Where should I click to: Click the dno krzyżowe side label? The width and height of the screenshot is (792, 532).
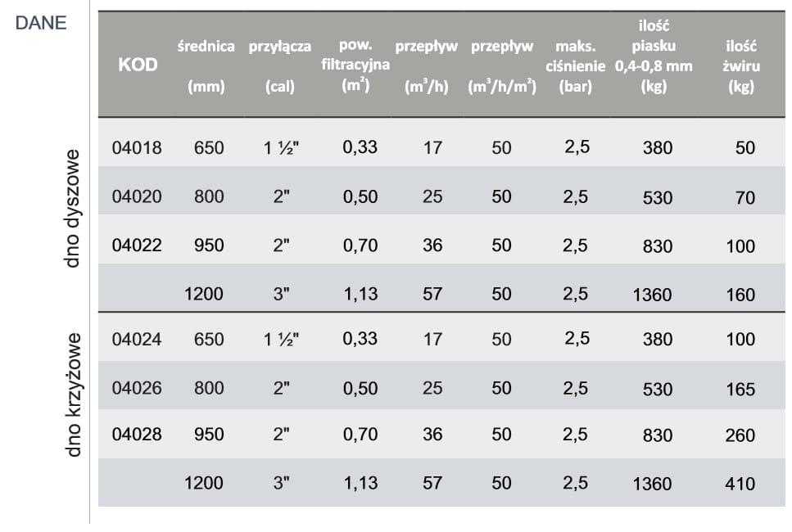click(x=75, y=394)
